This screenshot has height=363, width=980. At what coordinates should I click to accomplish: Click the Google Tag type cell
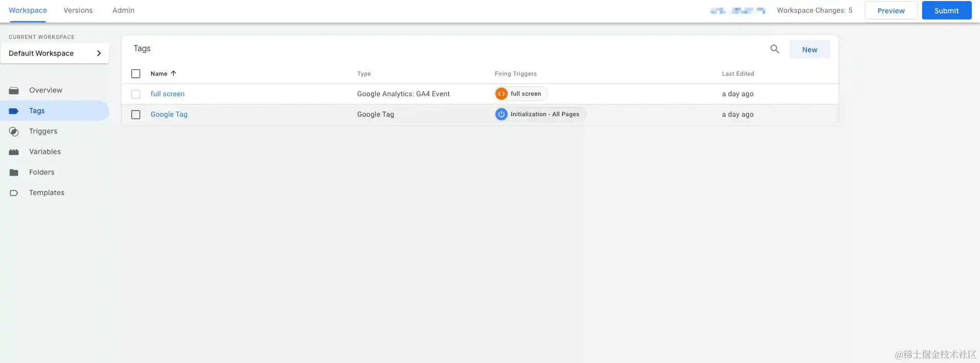pos(376,114)
